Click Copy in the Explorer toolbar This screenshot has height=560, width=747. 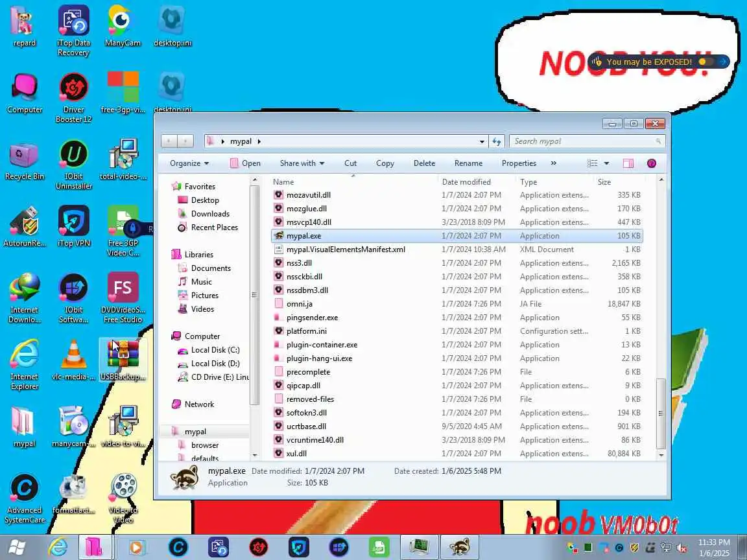coord(385,163)
